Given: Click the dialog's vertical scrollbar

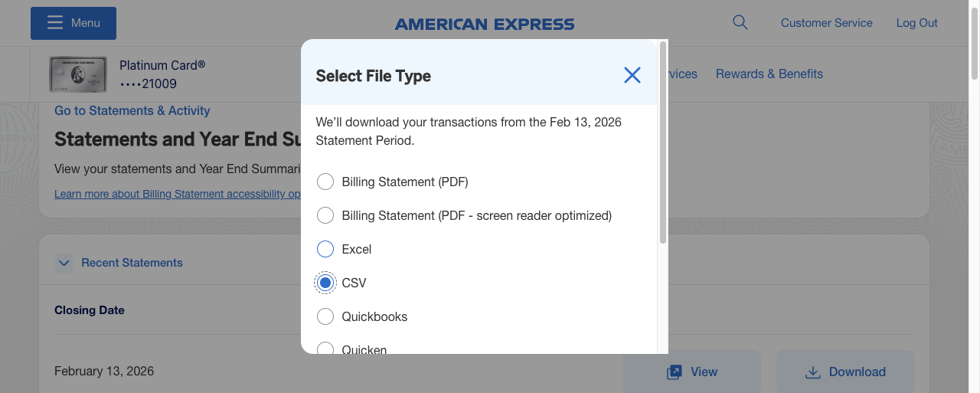Looking at the screenshot, I should point(663,142).
